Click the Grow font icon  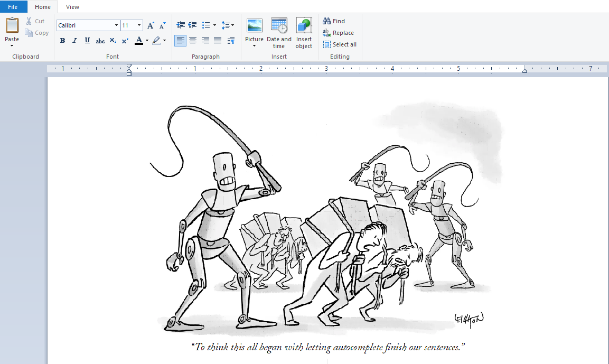151,25
